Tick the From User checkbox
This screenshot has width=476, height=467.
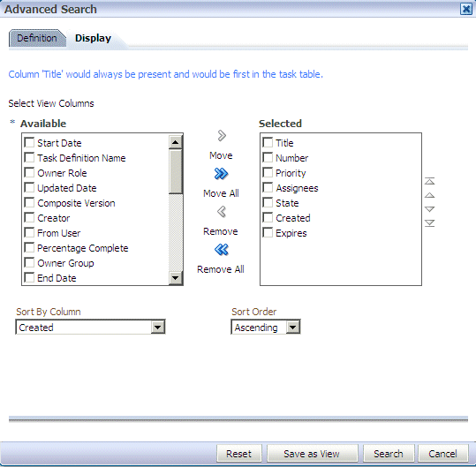point(29,233)
